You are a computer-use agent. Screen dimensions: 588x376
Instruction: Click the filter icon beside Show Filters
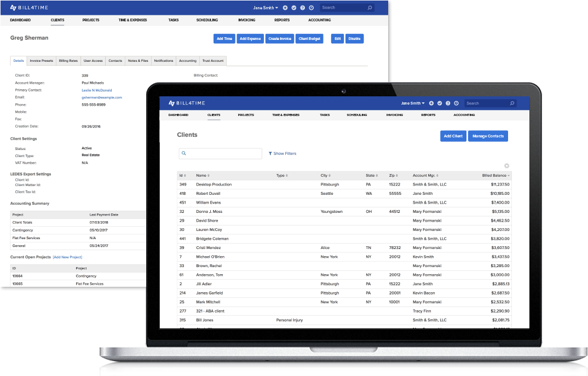270,153
